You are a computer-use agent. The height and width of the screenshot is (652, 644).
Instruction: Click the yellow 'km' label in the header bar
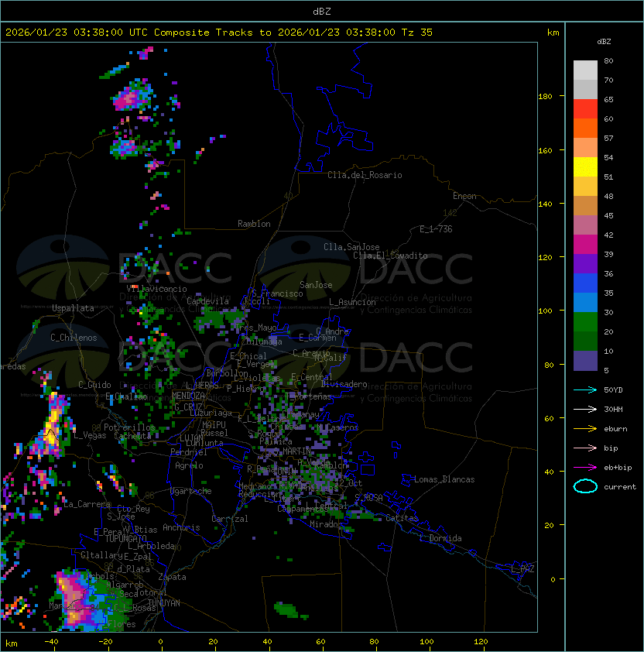[553, 33]
